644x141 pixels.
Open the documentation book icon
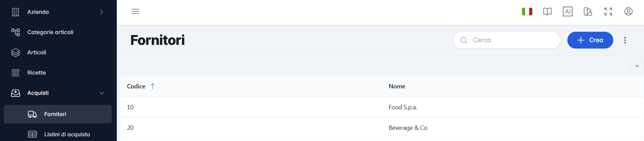[x=547, y=11]
